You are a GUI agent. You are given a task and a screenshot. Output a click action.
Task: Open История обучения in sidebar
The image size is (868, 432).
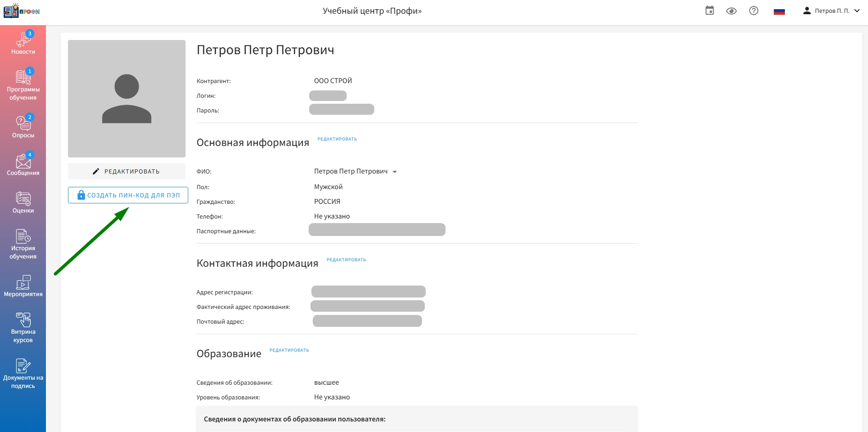[23, 244]
